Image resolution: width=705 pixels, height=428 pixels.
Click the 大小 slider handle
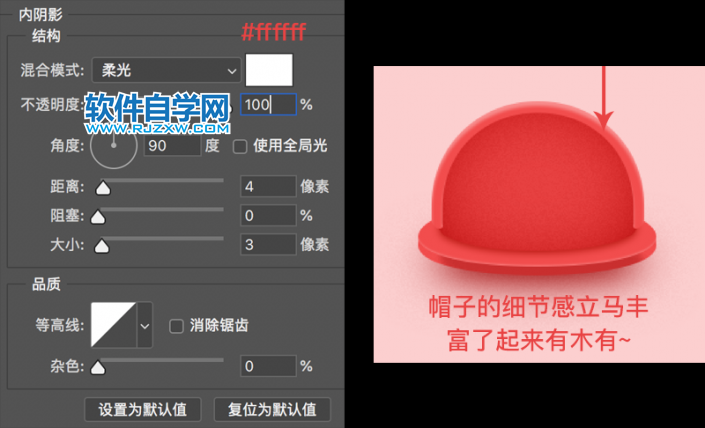pos(102,246)
